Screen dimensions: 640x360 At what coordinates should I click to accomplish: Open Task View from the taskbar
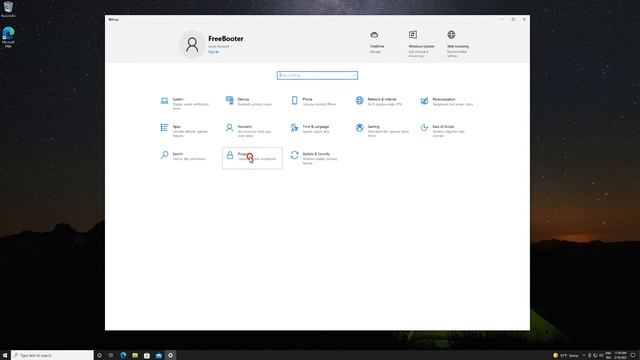pos(111,356)
